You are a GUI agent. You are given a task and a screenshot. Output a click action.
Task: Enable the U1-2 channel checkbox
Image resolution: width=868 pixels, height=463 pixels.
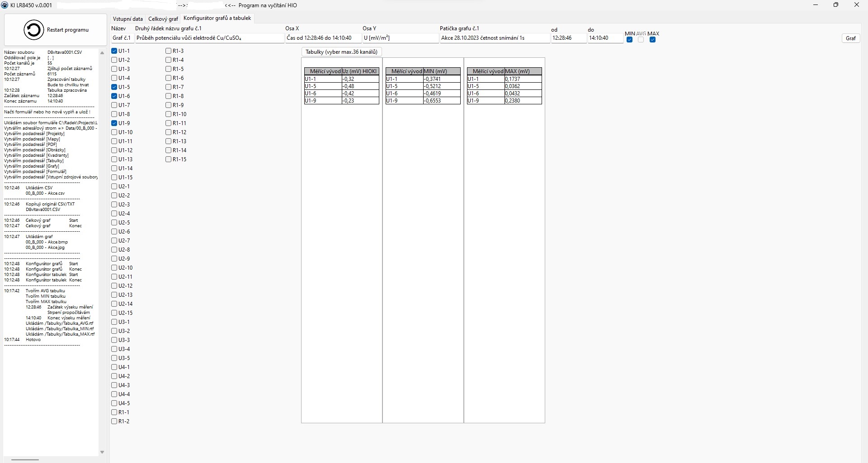114,60
